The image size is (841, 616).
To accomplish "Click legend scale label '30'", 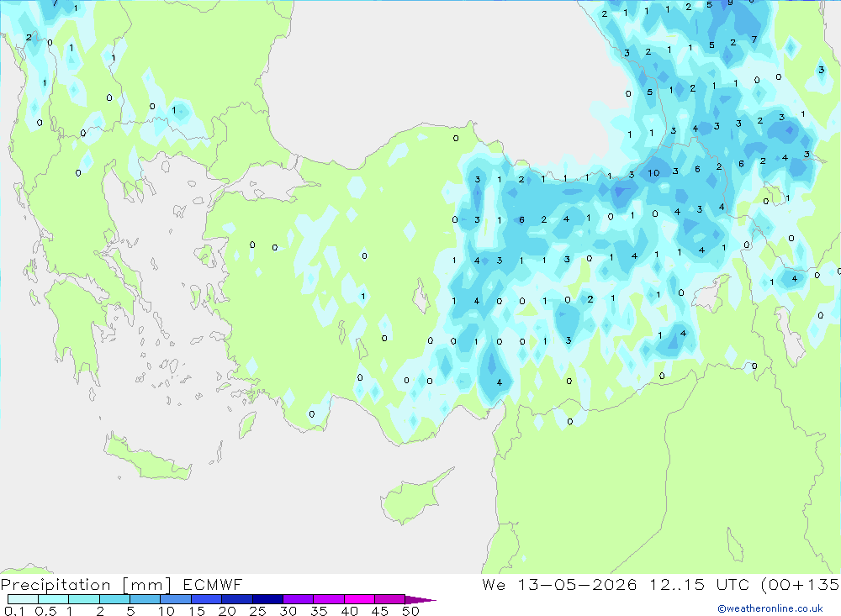I will click(x=288, y=611).
